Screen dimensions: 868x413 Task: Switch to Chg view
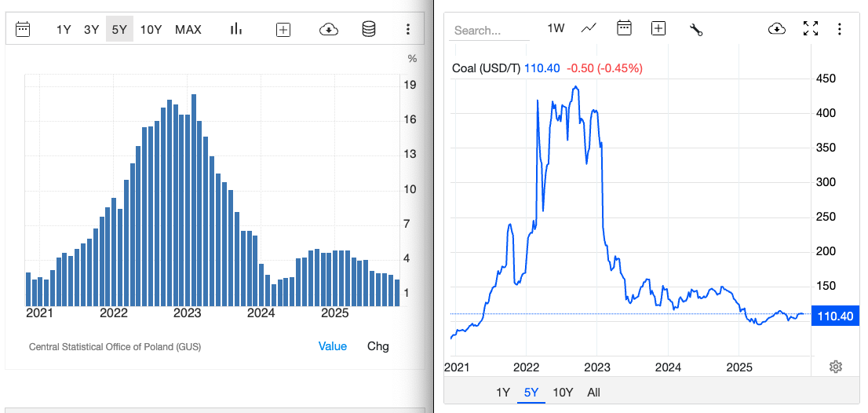tap(377, 346)
